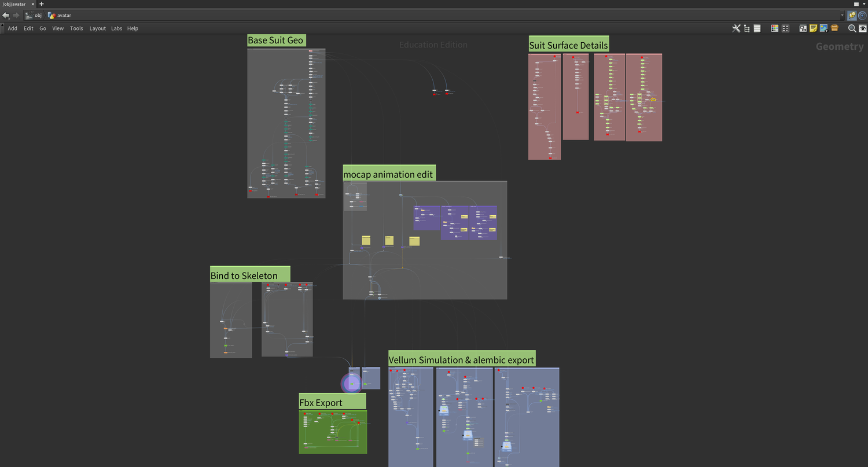The image size is (868, 467).
Task: Toggle the eye visibility icon in the network toolbar
Action: 863,28
